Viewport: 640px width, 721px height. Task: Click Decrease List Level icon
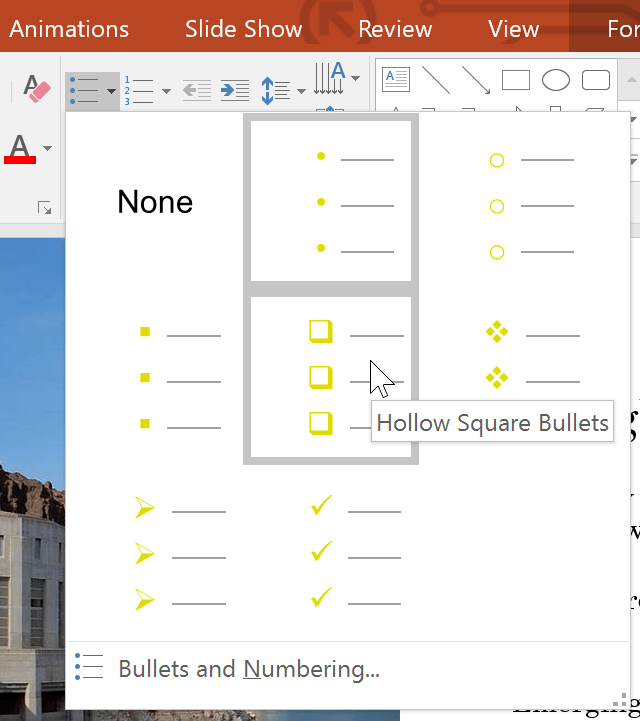point(197,90)
